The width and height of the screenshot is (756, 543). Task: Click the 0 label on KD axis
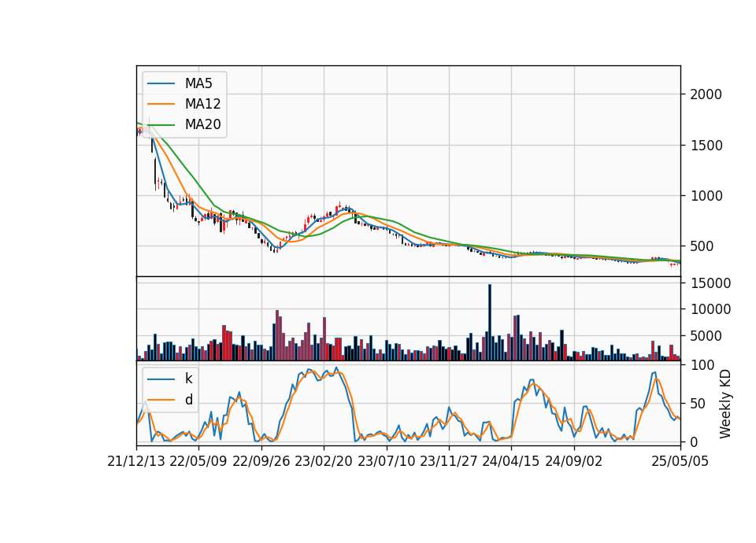[x=695, y=441]
